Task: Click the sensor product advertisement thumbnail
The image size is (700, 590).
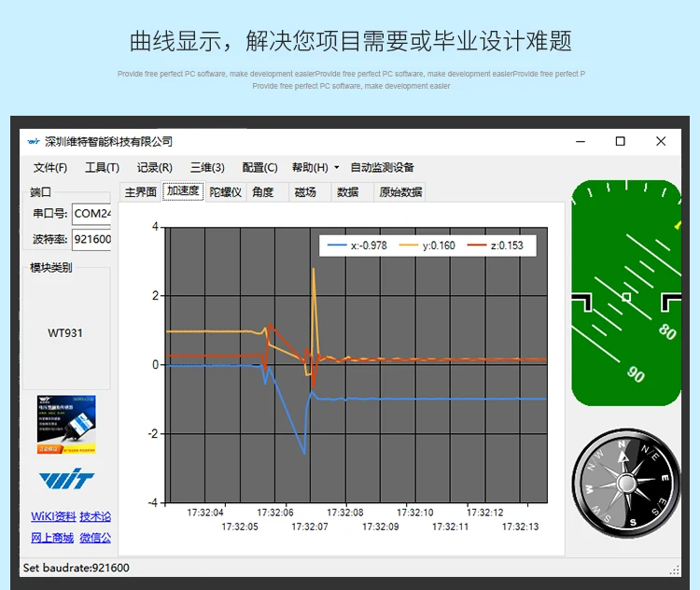Action: point(66,425)
